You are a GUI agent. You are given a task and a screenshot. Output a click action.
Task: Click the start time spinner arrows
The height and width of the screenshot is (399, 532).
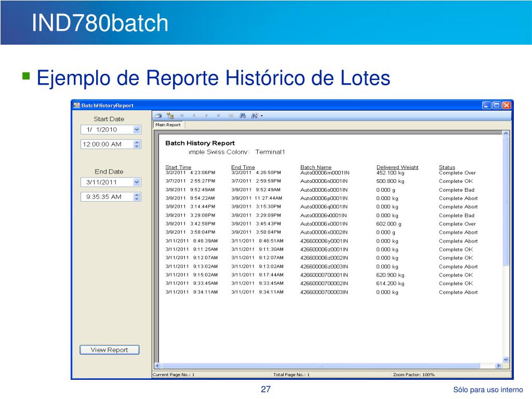pyautogui.click(x=137, y=144)
